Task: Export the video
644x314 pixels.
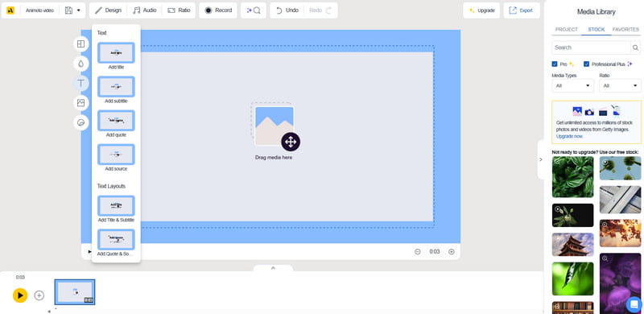Action: (x=522, y=10)
